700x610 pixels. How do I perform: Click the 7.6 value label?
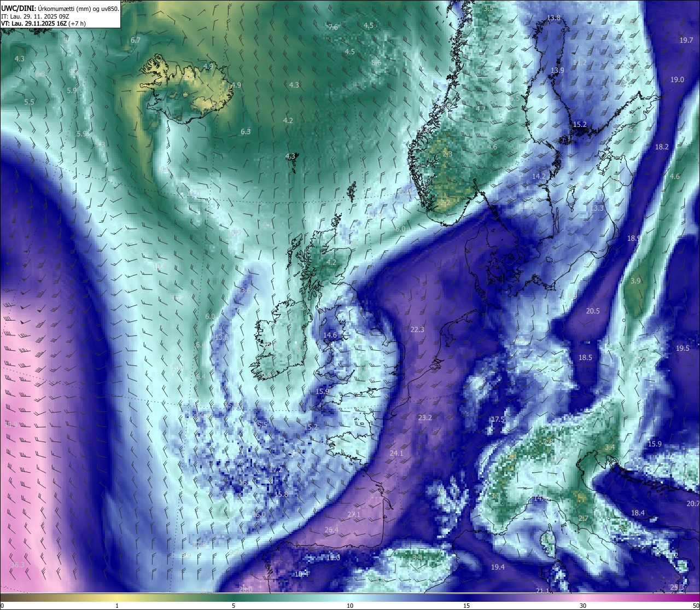333,27
